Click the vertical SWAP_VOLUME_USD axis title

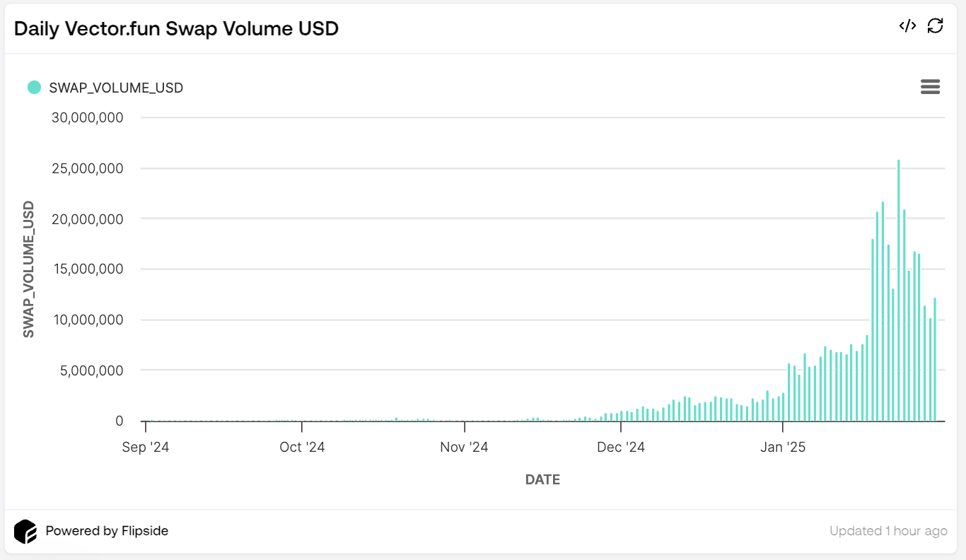29,269
